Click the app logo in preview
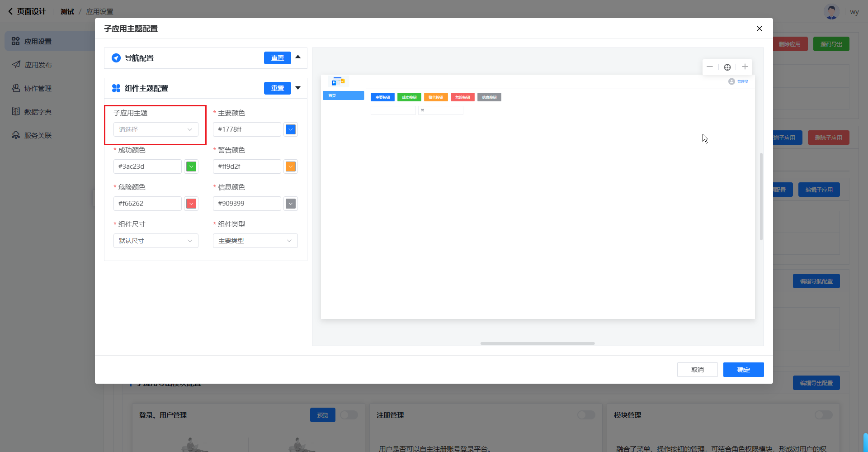 click(338, 81)
